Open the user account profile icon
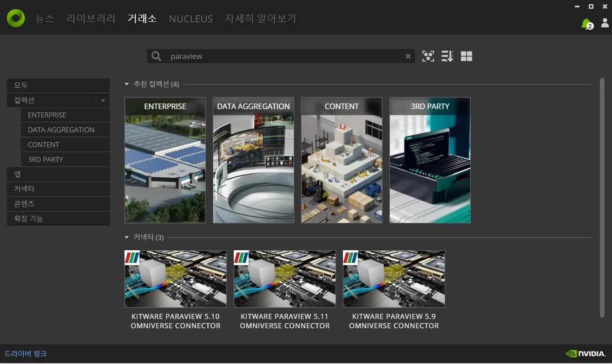 [605, 23]
